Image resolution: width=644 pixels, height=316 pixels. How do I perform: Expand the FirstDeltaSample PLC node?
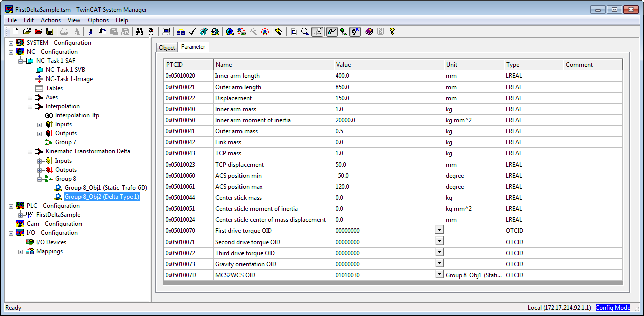pos(21,215)
